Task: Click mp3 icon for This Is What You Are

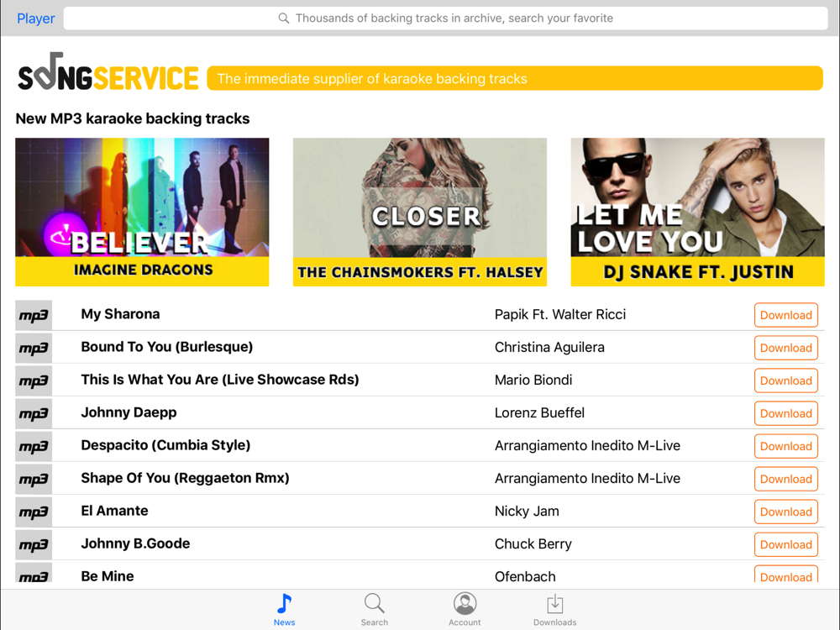Action: [34, 381]
